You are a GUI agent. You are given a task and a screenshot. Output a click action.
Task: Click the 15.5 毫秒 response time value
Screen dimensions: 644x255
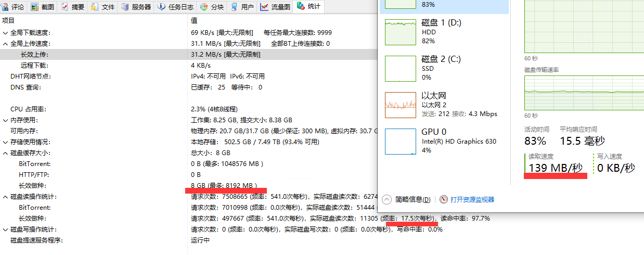pyautogui.click(x=582, y=141)
